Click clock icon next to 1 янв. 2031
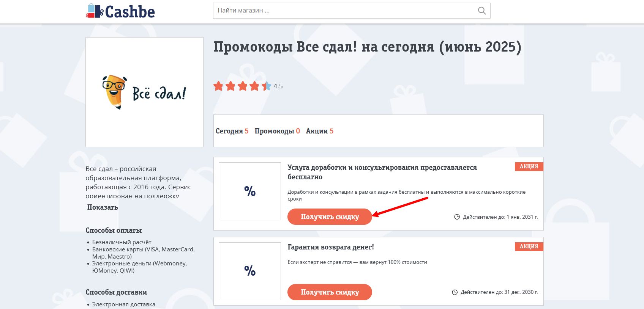Viewport: 644px width, 309px height. click(457, 217)
